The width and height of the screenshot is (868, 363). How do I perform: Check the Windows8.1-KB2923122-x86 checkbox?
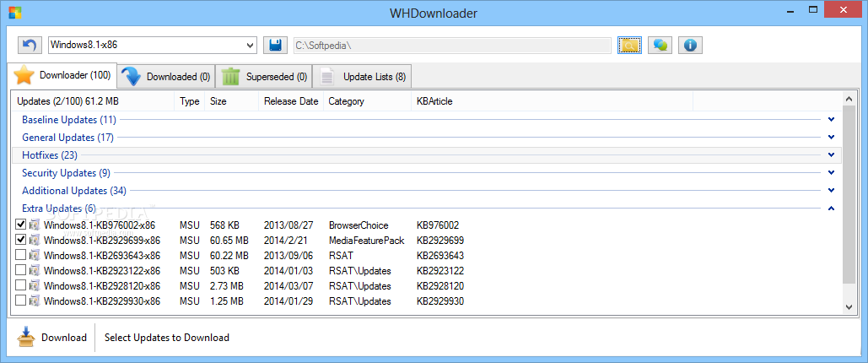[21, 270]
